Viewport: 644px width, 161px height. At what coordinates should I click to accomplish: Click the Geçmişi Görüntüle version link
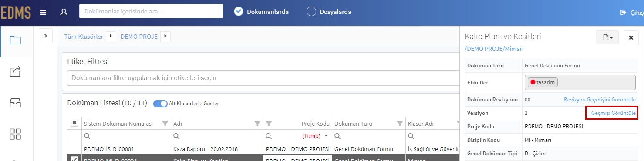click(612, 113)
